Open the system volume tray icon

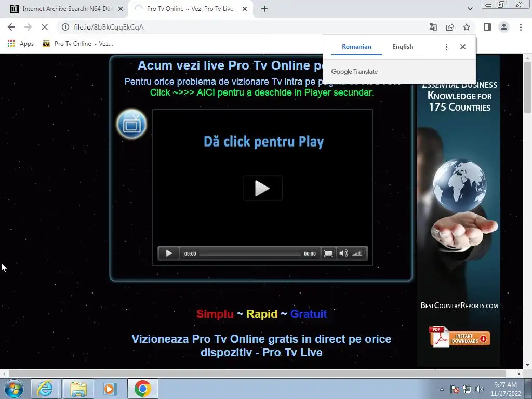pyautogui.click(x=480, y=389)
